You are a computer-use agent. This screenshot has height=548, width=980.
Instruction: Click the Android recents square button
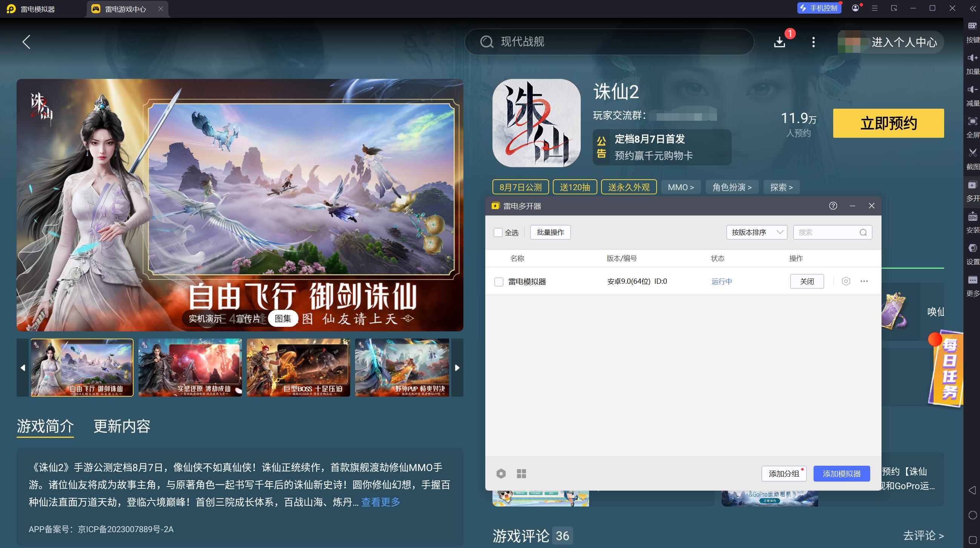[x=972, y=540]
